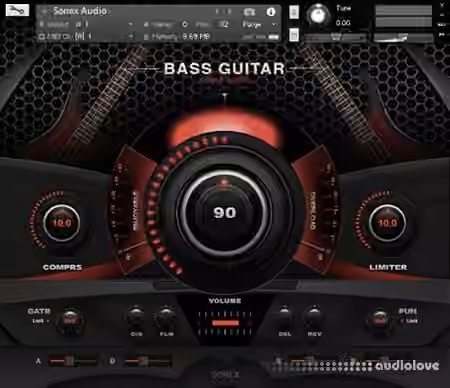Toggle the Solo button in header
Screen dimensions: 450x388
click(294, 12)
